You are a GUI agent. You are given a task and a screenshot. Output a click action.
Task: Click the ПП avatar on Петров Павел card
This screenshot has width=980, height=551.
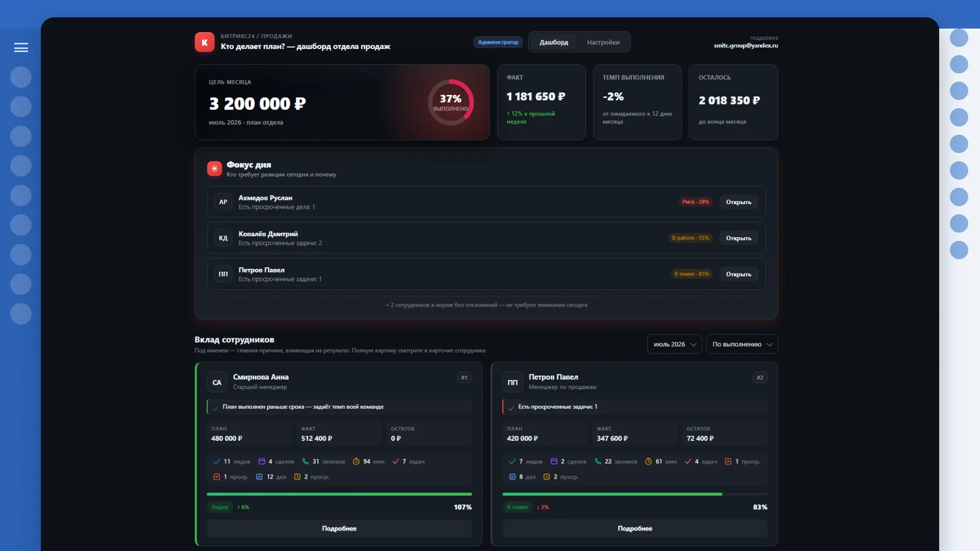click(x=512, y=382)
